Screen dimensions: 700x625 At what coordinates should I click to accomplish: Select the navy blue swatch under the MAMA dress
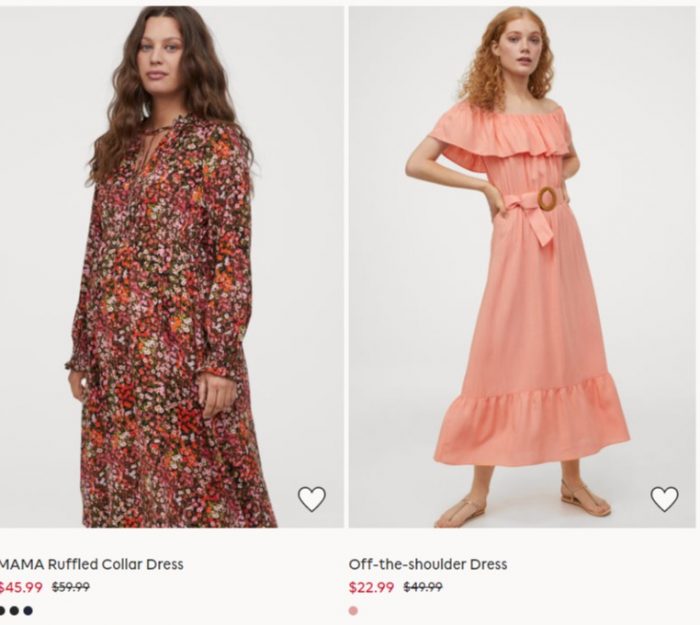[x=28, y=610]
